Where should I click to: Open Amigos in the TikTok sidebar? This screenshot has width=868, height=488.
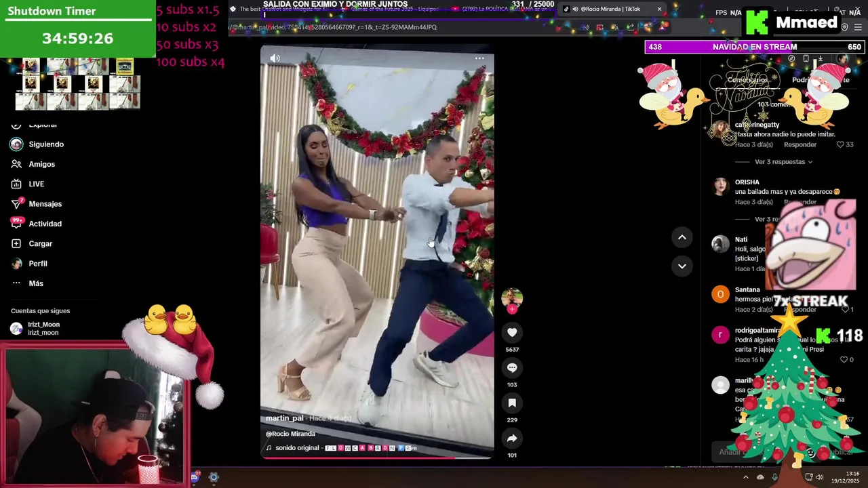pos(33,164)
